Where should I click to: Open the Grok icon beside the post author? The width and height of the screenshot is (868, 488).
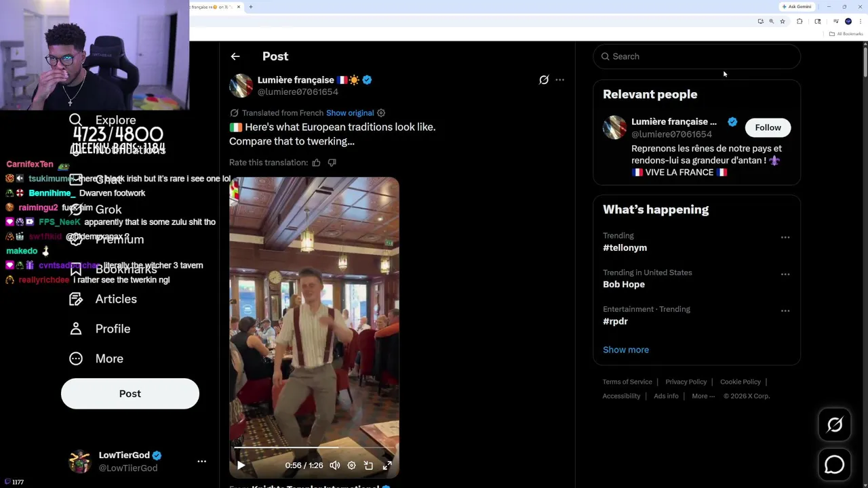point(544,80)
